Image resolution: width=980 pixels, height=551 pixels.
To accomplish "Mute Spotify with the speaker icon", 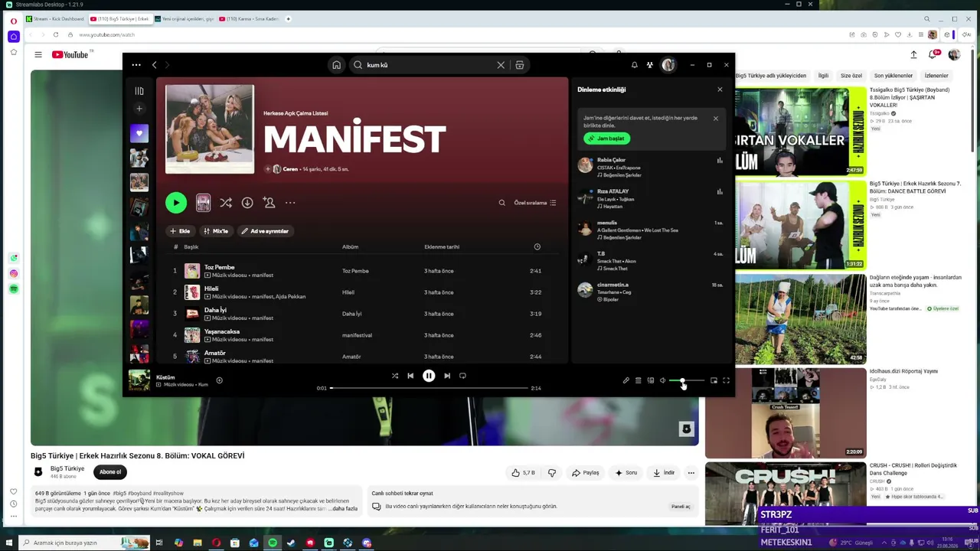I will click(663, 380).
